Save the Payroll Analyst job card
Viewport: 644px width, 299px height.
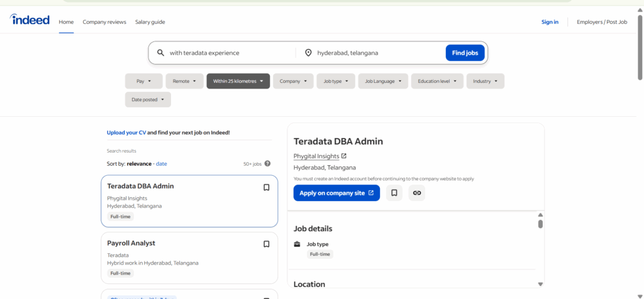[x=266, y=244]
